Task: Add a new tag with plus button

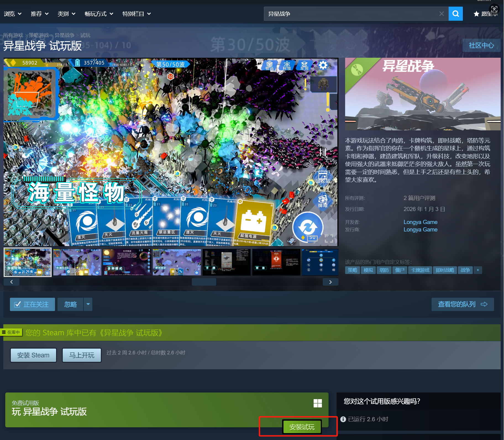Action: [x=478, y=270]
